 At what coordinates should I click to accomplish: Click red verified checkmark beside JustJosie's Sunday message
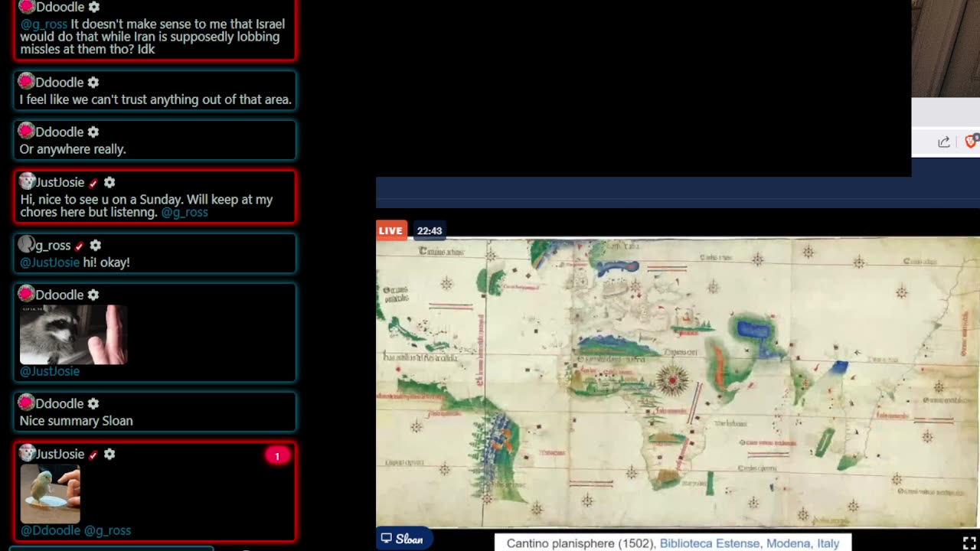93,184
